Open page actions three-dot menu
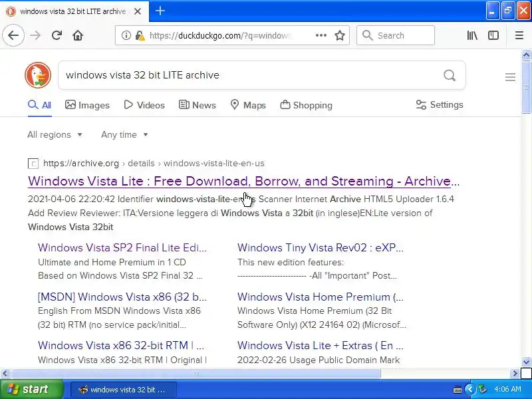This screenshot has height=399, width=532. pyautogui.click(x=321, y=35)
